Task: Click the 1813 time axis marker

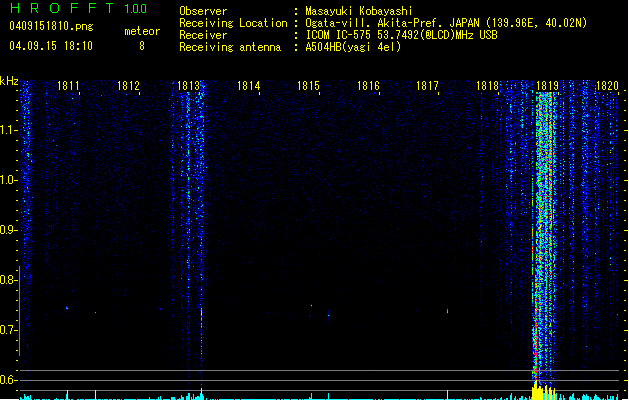Action: click(188, 86)
